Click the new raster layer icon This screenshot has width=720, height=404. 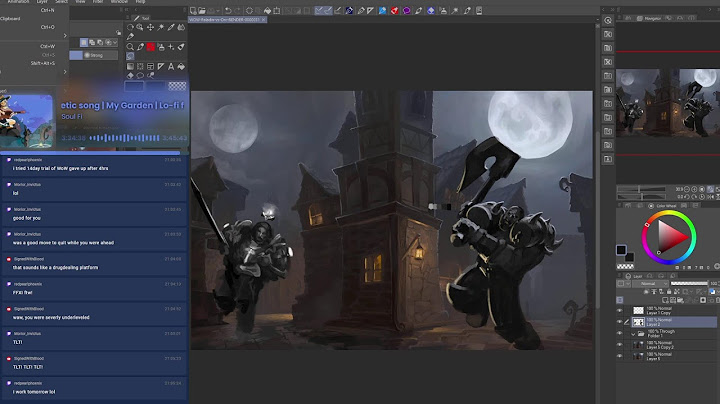(x=665, y=300)
